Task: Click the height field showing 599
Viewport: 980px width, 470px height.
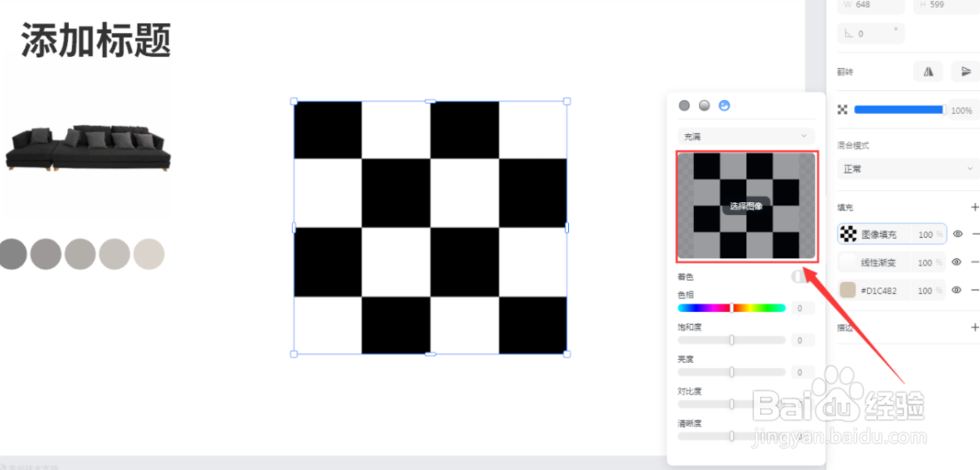Action: 946,4
